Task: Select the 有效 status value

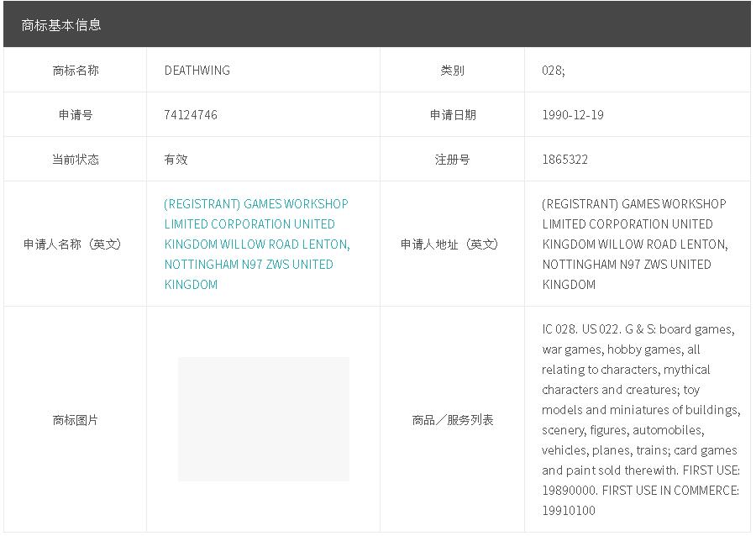Action: [x=176, y=160]
